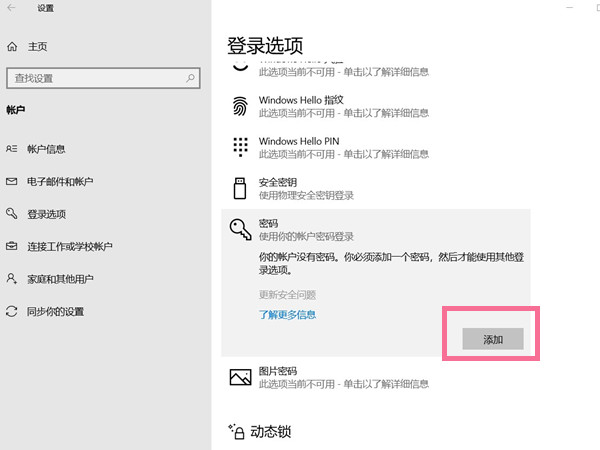The image size is (600, 450).
Task: Open the 帐户信息 page
Action: [46, 149]
